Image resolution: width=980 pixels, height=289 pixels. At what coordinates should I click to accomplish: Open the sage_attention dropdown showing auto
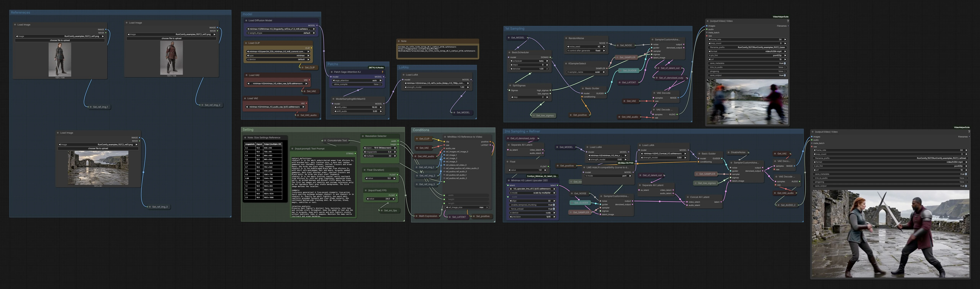click(x=358, y=81)
